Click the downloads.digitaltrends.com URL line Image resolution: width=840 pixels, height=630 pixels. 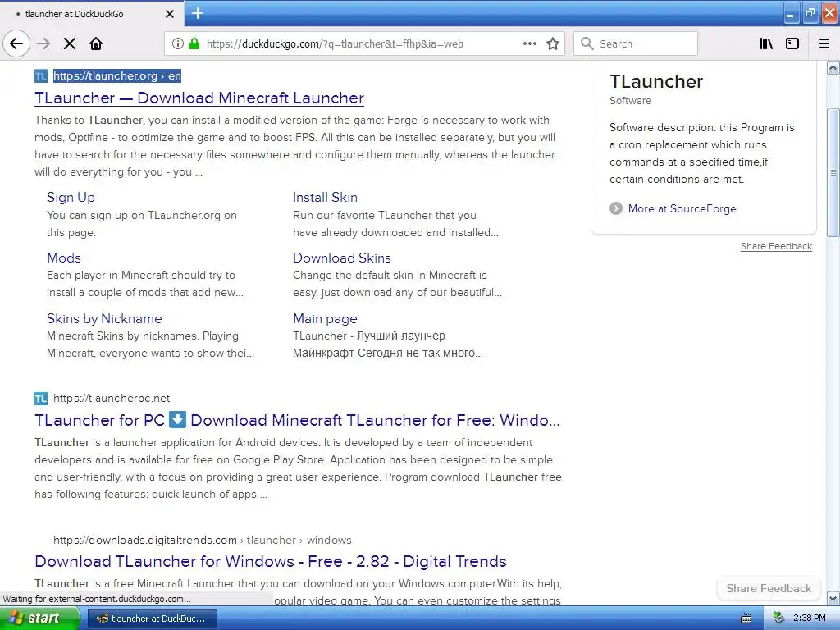[203, 540]
